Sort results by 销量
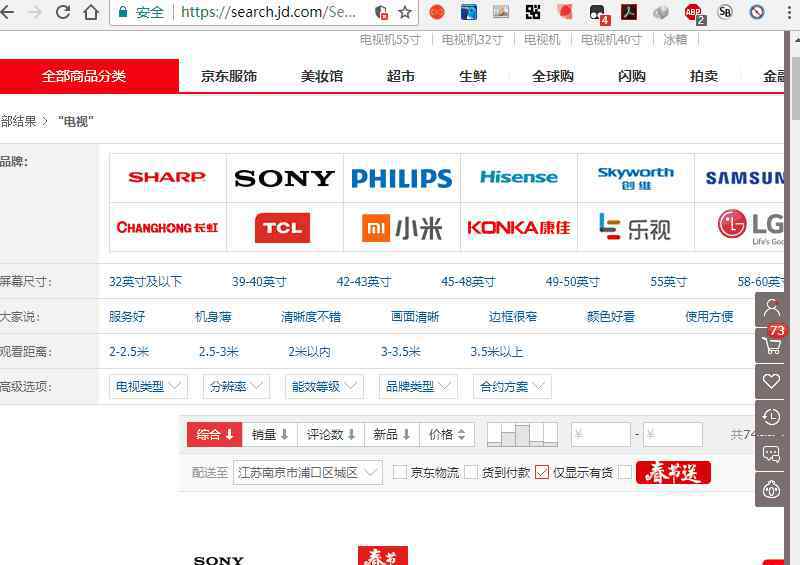Screen dimensions: 800x565 [x=270, y=434]
